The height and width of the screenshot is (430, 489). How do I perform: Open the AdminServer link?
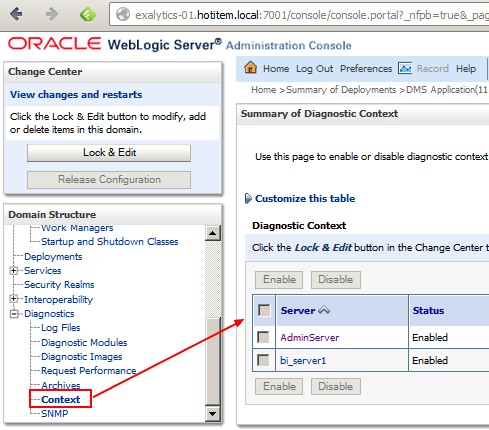coord(309,337)
